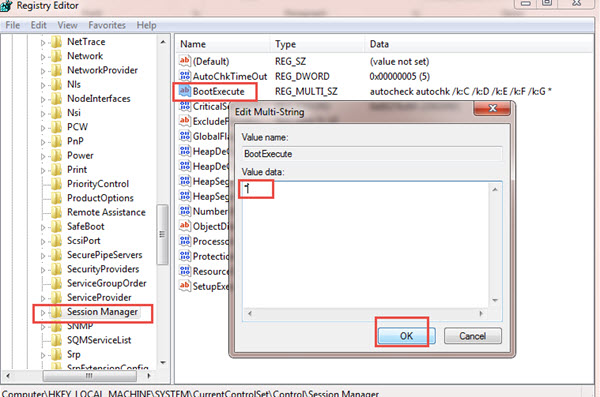This screenshot has width=600, height=397.
Task: Click the Value data box scroll up arrow
Action: (495, 190)
